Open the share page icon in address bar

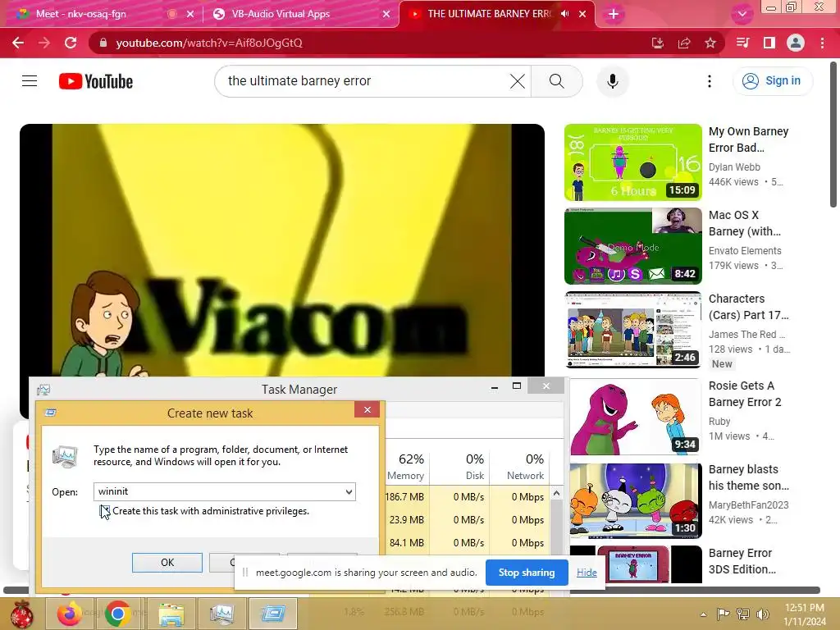pos(684,43)
